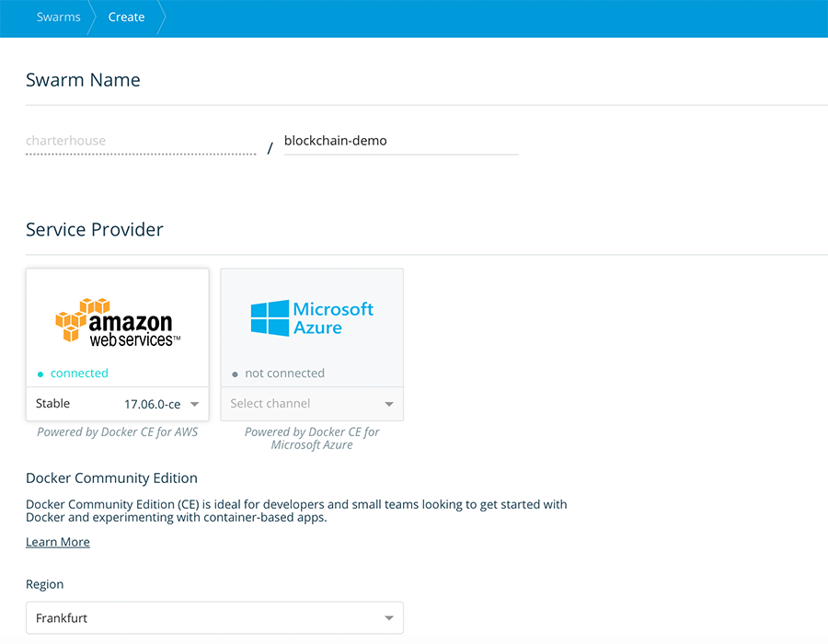The image size is (828, 644).
Task: Click the Service Provider heading
Action: pyautogui.click(x=95, y=230)
